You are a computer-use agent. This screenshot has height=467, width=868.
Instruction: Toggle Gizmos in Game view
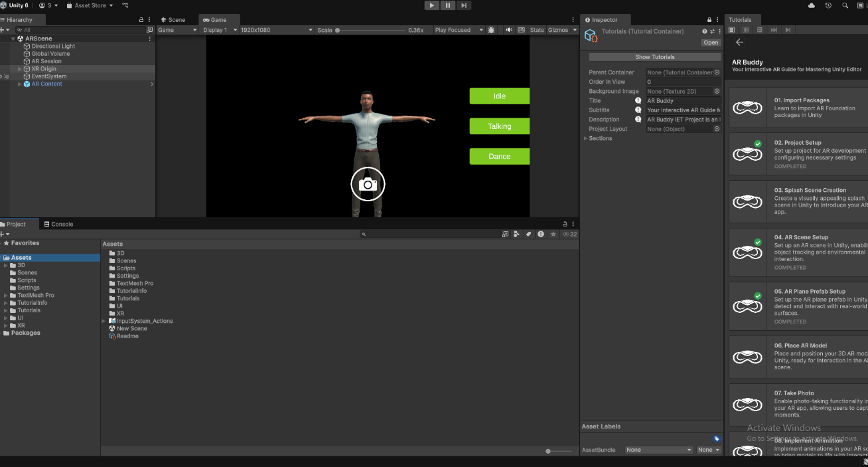pyautogui.click(x=558, y=30)
